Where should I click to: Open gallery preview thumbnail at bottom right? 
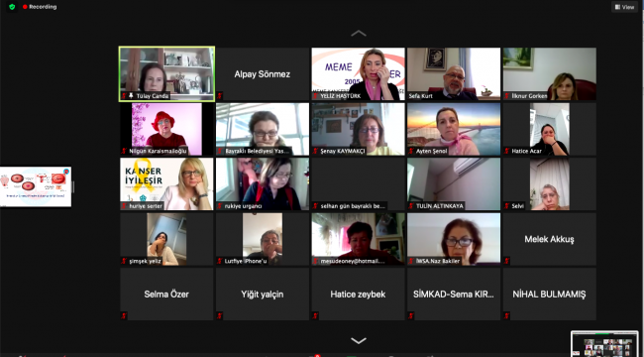(x=604, y=344)
